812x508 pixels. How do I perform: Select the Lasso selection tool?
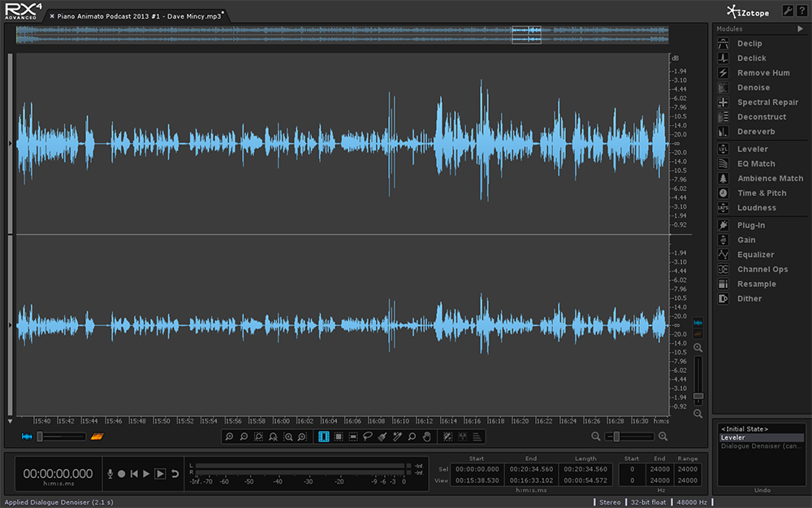[x=368, y=437]
